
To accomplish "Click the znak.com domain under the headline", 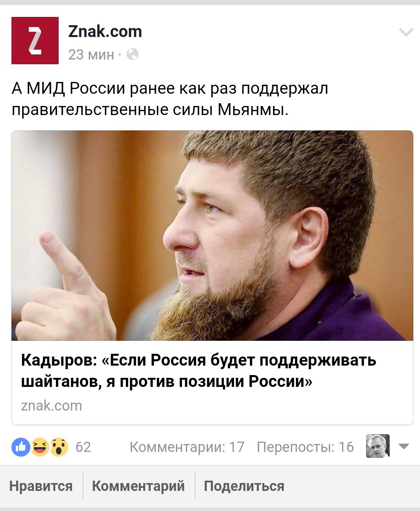I will [52, 405].
